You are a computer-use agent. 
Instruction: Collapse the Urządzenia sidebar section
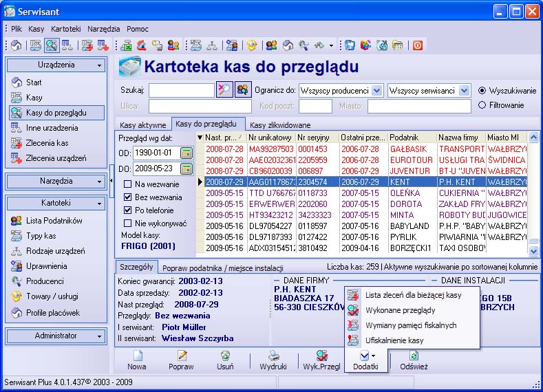pos(100,65)
